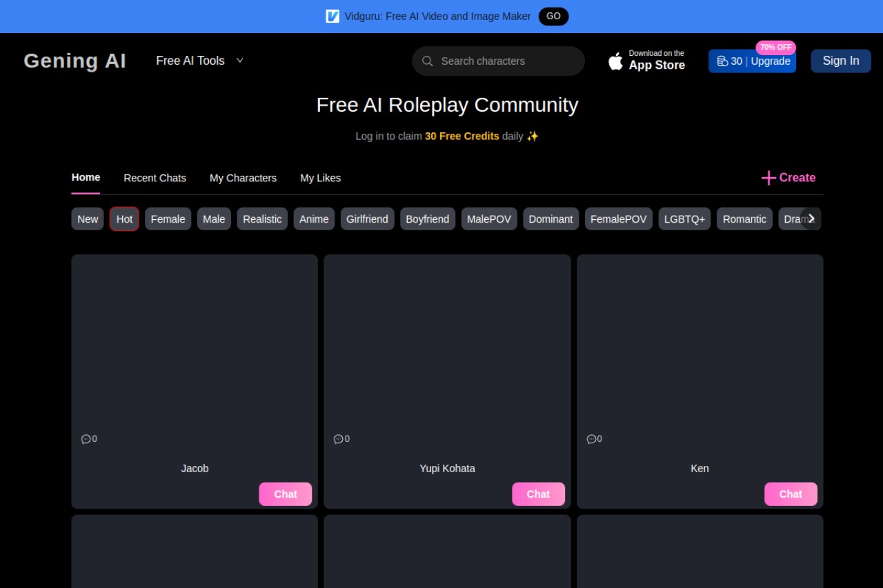Expand the Free AI Tools dropdown
Screen dimensions: 883x588
point(200,61)
